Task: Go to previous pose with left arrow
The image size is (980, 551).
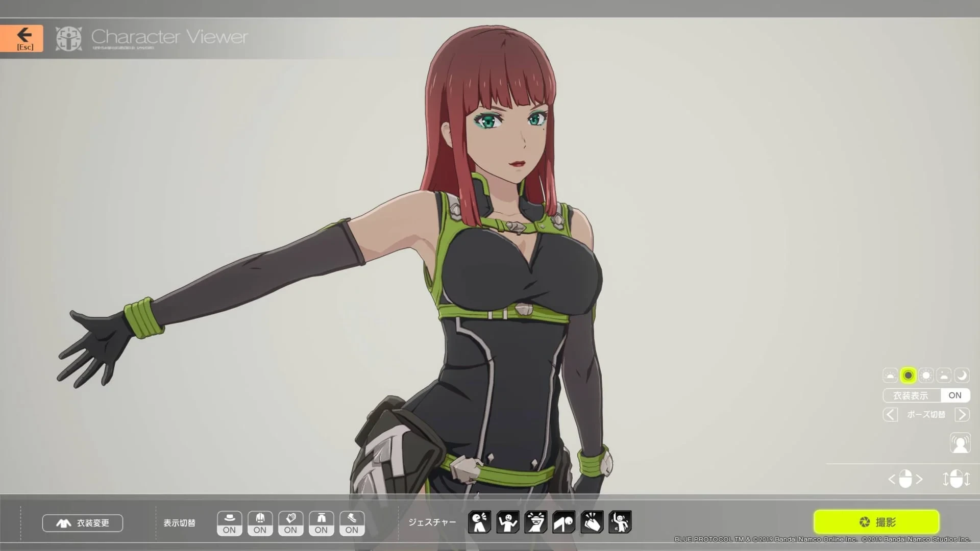Action: coord(890,414)
